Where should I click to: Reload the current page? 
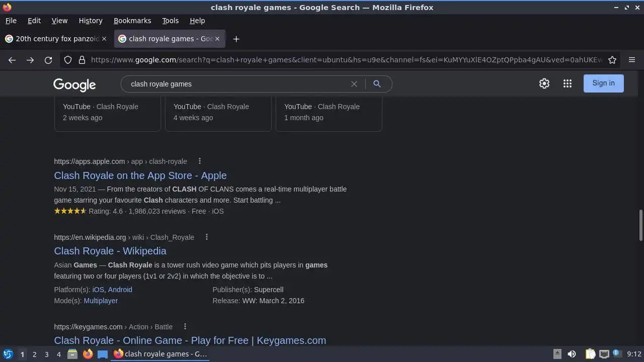(x=48, y=60)
